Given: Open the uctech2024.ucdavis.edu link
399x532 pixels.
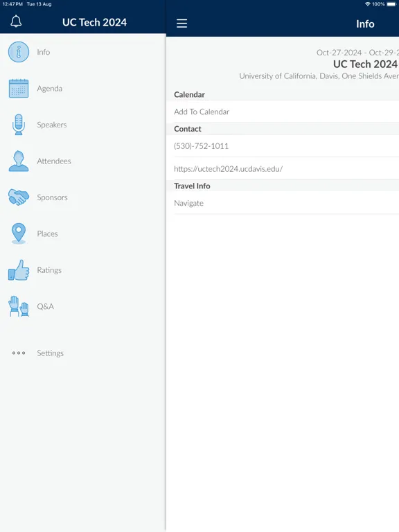Looking at the screenshot, I should (x=228, y=169).
